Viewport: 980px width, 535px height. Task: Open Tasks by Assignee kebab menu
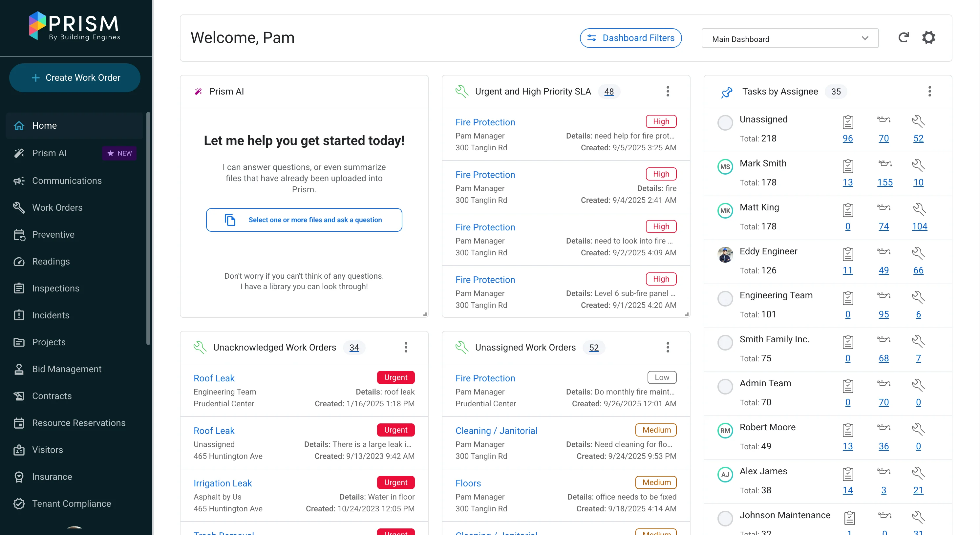(x=929, y=91)
